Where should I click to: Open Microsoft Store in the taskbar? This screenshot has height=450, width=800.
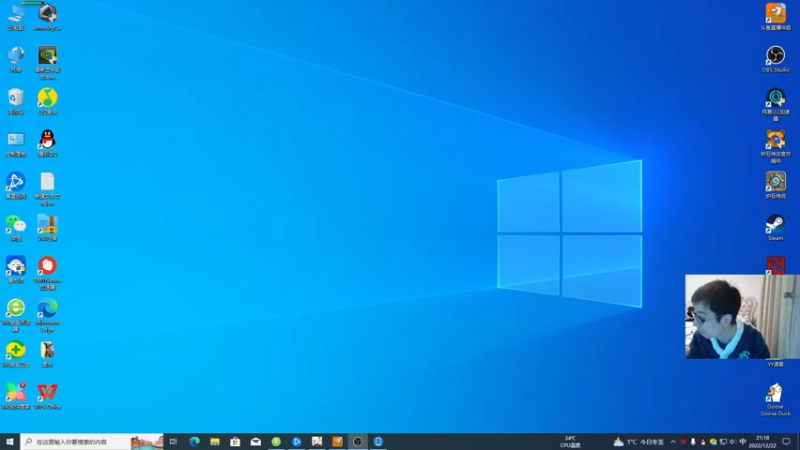click(x=235, y=441)
